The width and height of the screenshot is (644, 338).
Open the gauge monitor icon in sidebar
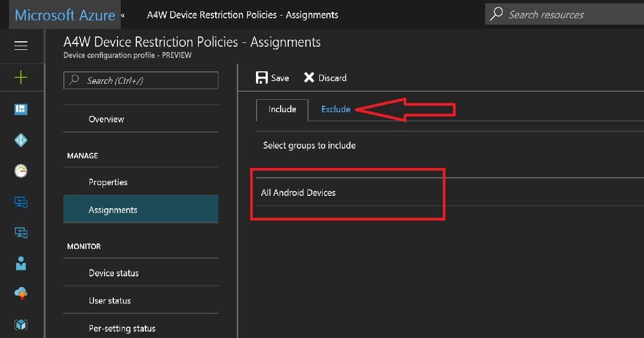tap(21, 171)
